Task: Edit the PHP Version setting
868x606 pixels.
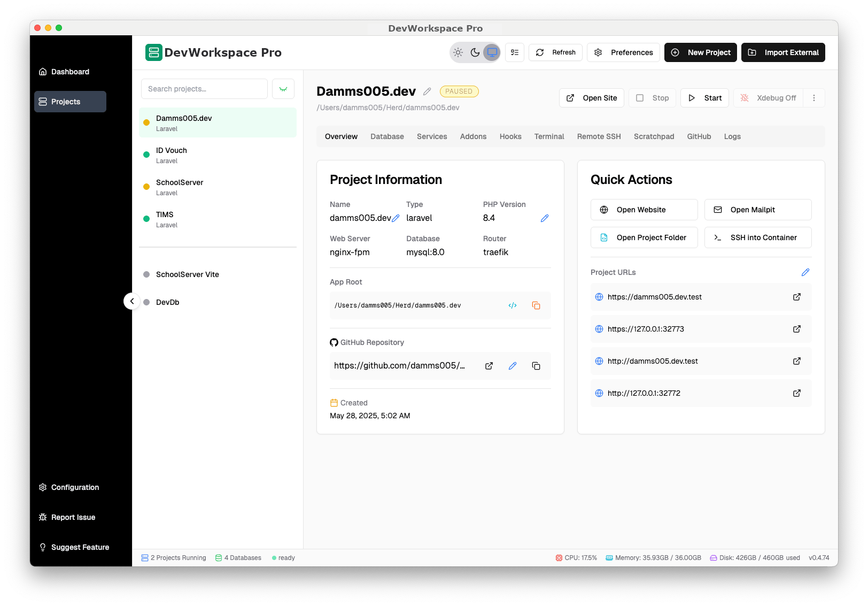Action: pos(544,218)
